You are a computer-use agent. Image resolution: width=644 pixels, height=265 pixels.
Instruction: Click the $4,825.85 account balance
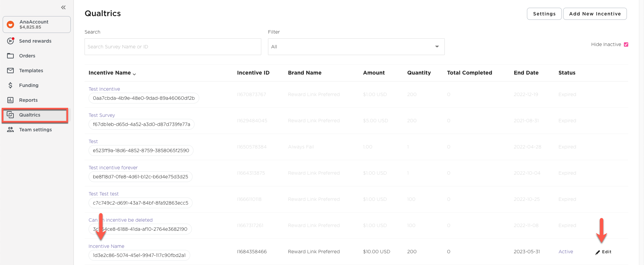[30, 27]
